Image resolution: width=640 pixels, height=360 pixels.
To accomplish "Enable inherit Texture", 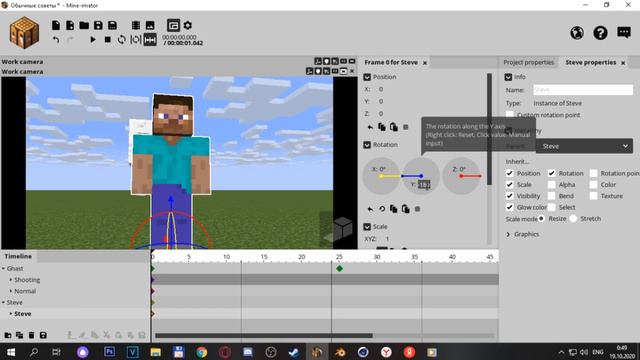I will coord(593,196).
